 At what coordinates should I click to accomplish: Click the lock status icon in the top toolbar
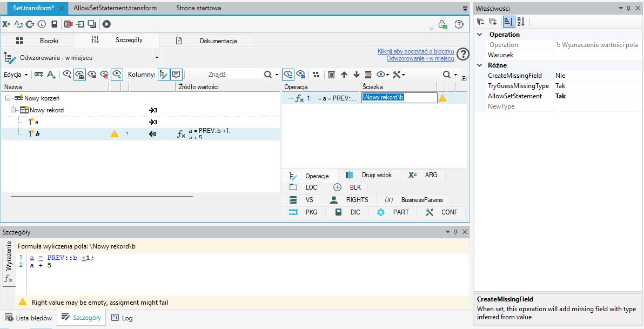pos(443,24)
